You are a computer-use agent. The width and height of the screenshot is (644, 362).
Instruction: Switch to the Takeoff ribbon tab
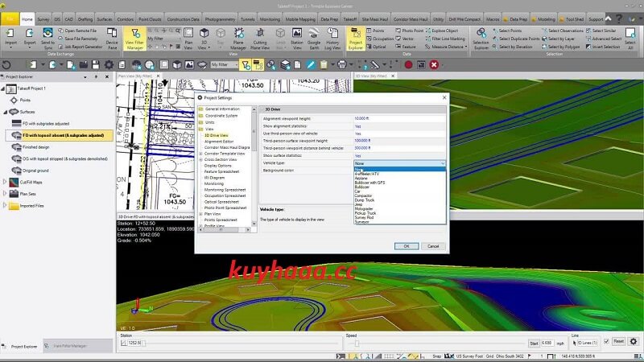tap(350, 19)
